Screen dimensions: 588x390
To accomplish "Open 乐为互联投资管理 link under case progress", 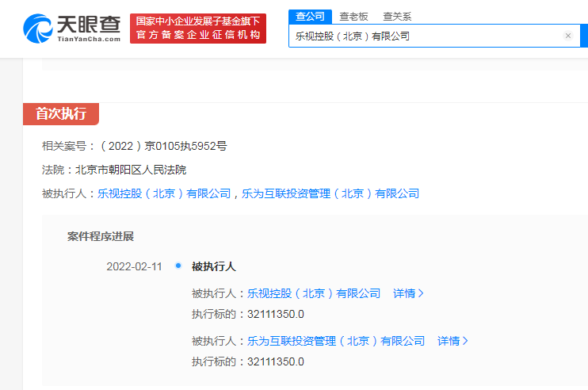I will point(336,341).
